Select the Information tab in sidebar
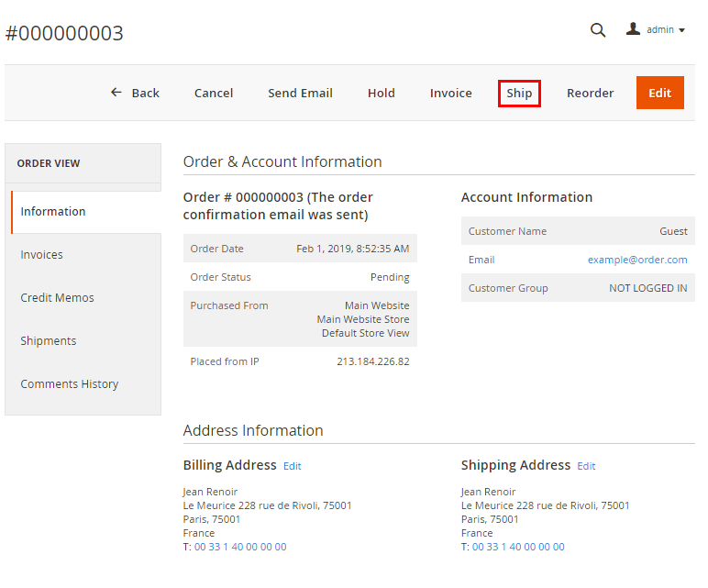The image size is (708, 588). coord(53,211)
